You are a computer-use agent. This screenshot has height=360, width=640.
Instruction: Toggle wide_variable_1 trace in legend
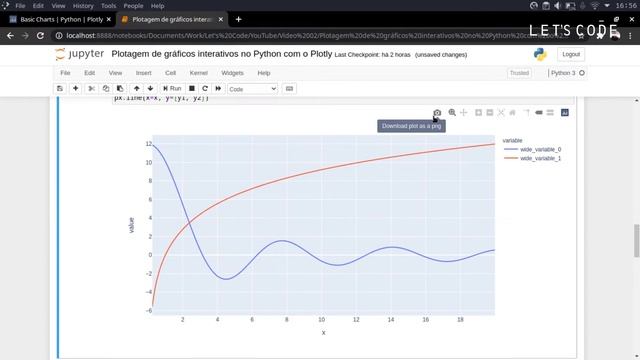coord(533,158)
